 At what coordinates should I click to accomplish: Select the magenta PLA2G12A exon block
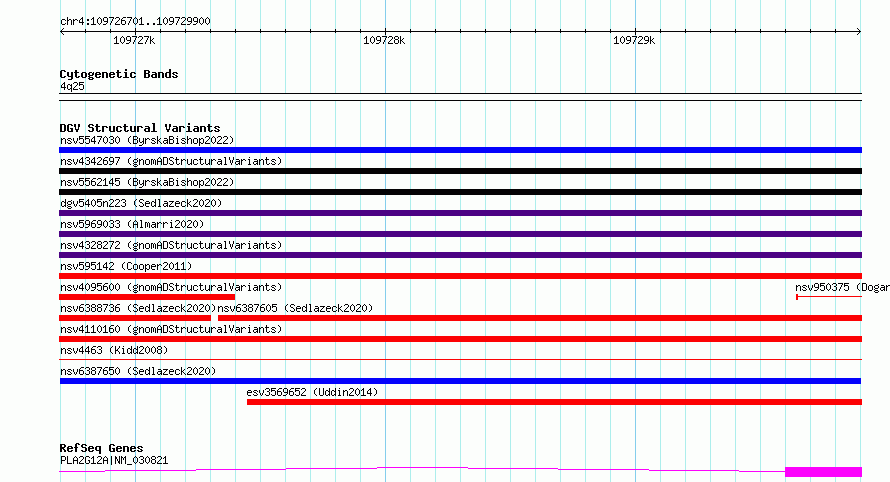(824, 472)
